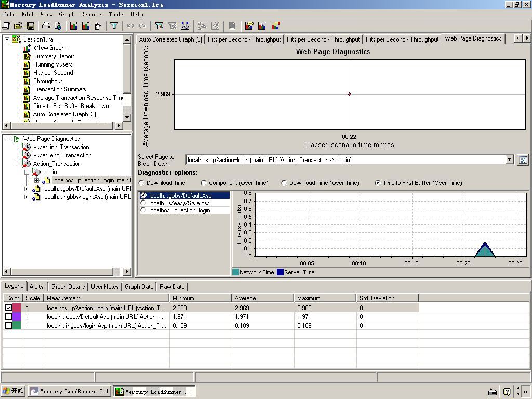Switch to Auto Correlated Graph [3] tab
The width and height of the screenshot is (532, 399).
pos(170,39)
